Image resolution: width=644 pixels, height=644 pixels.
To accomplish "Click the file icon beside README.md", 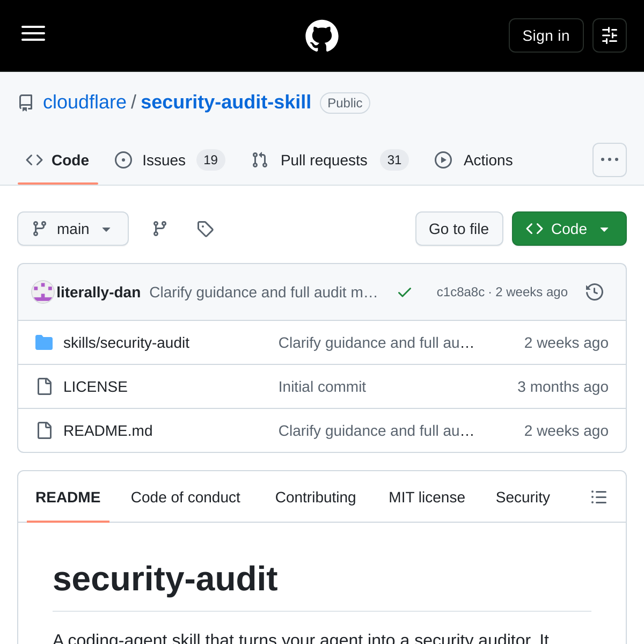I will coord(45,430).
